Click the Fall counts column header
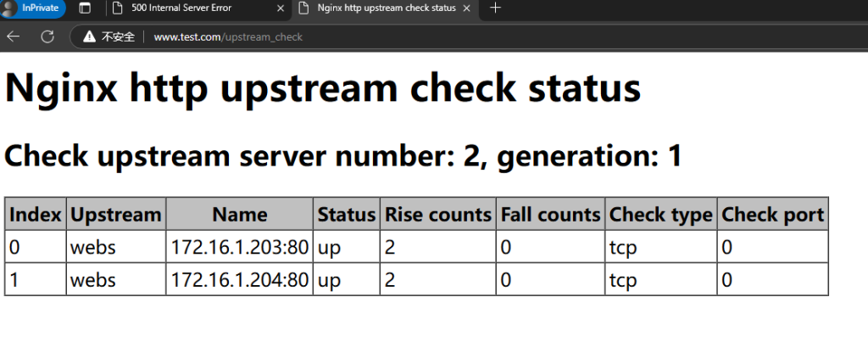868x342 pixels. [x=550, y=215]
